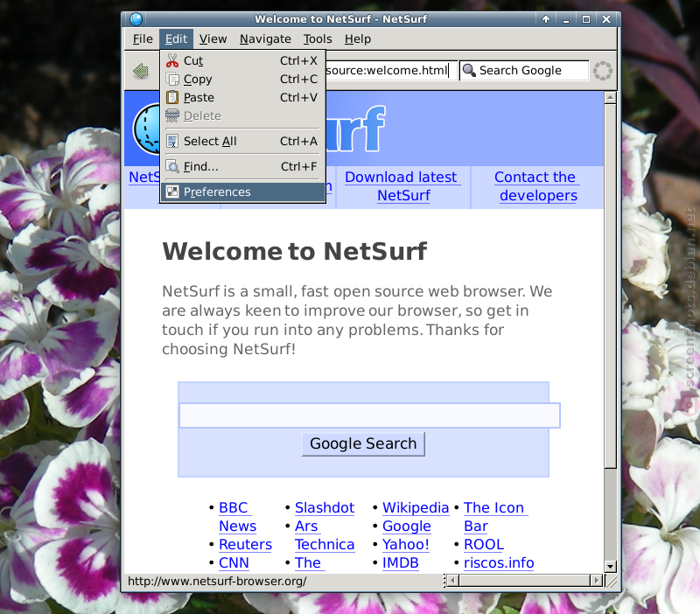Choose Cut from the Edit menu

242,60
